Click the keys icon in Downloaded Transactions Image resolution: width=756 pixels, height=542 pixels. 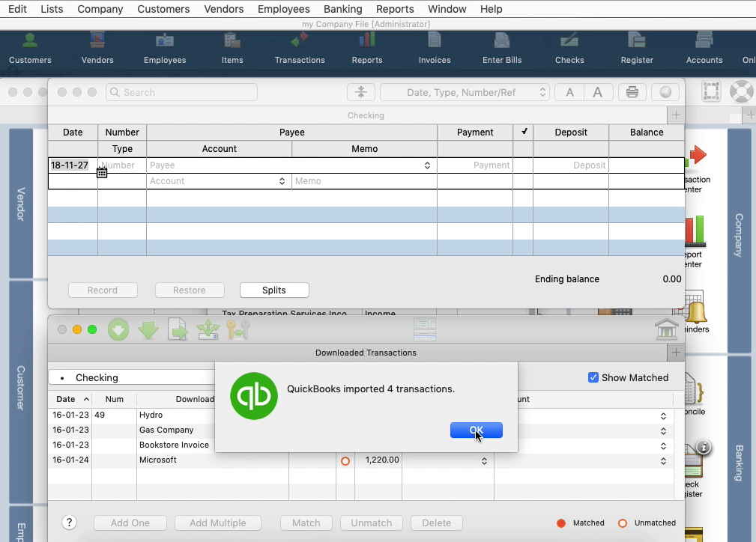pos(238,330)
